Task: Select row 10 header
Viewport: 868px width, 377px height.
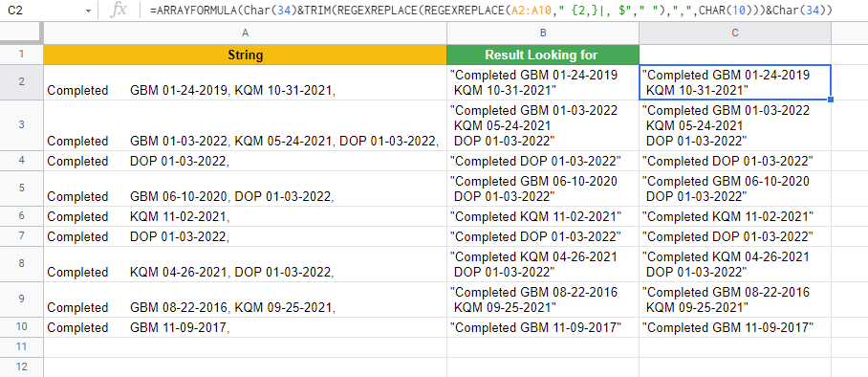Action: pos(22,327)
